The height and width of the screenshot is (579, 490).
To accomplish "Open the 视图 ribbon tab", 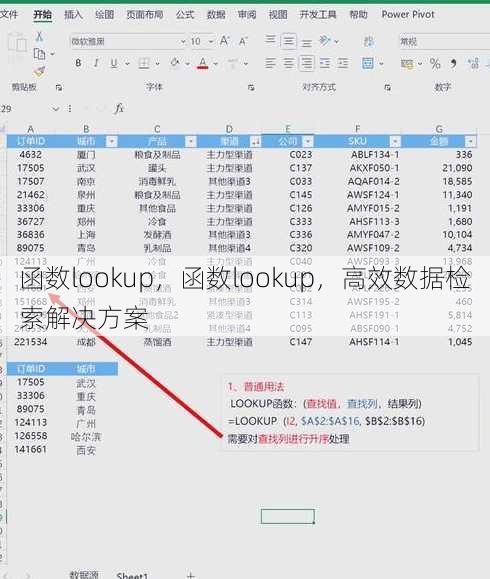I will (278, 15).
